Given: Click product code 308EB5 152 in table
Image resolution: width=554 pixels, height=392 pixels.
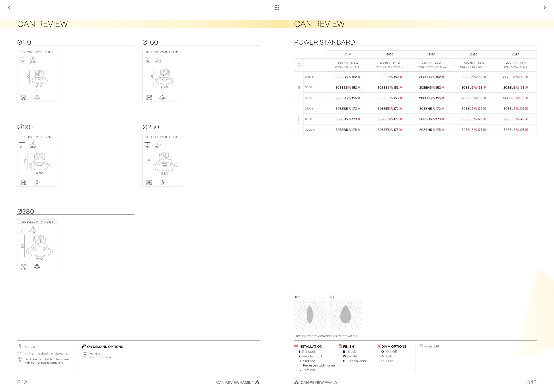Looking at the screenshot, I should coord(347,77).
